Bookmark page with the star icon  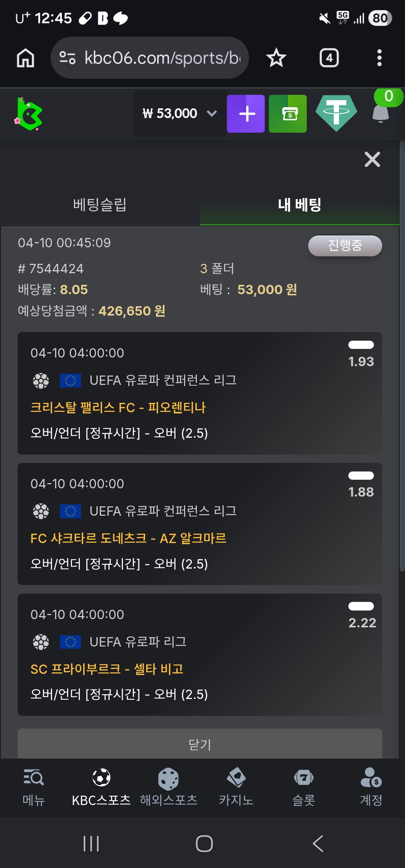point(276,58)
